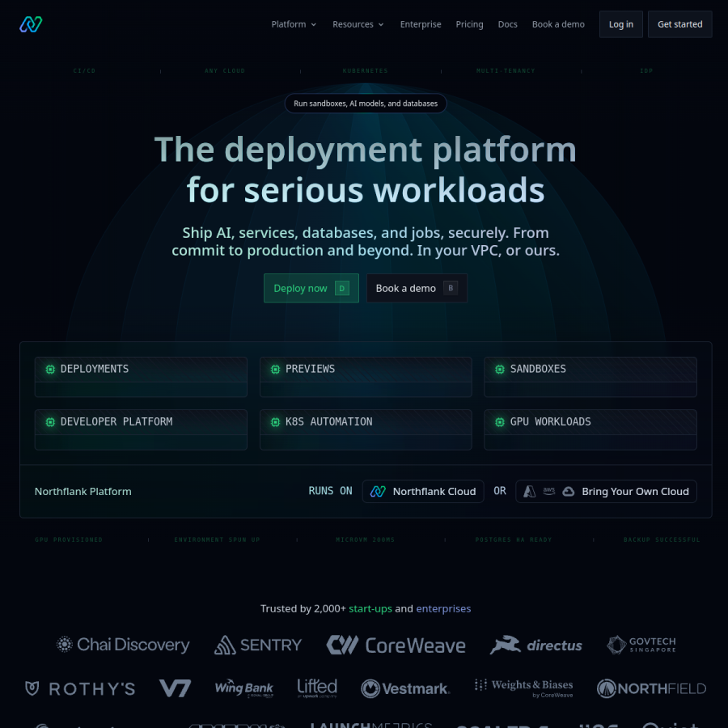This screenshot has height=728, width=728.
Task: Open Book a demo in the navigation bar
Action: click(558, 24)
